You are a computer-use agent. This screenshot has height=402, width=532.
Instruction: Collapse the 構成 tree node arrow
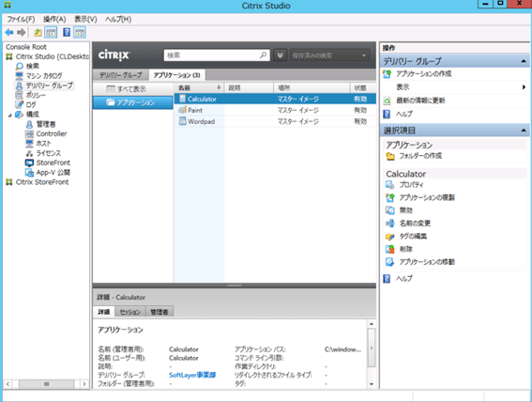9,116
